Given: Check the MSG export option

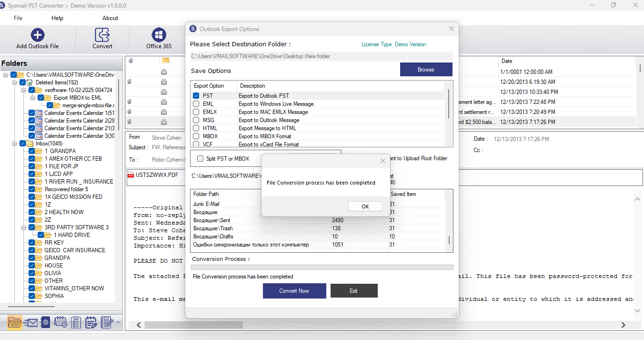Looking at the screenshot, I should [196, 120].
